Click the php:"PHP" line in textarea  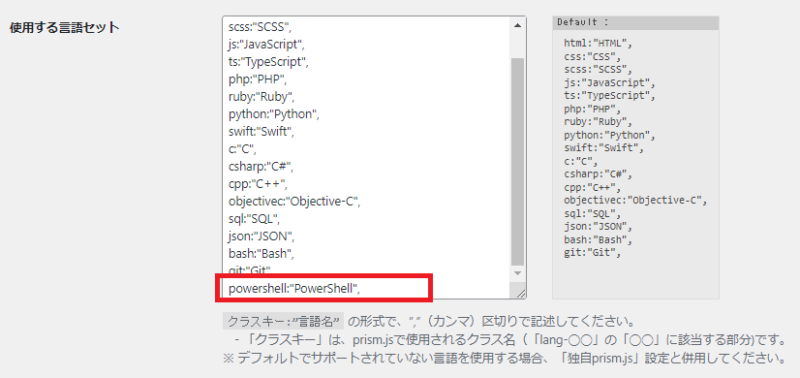coord(258,79)
